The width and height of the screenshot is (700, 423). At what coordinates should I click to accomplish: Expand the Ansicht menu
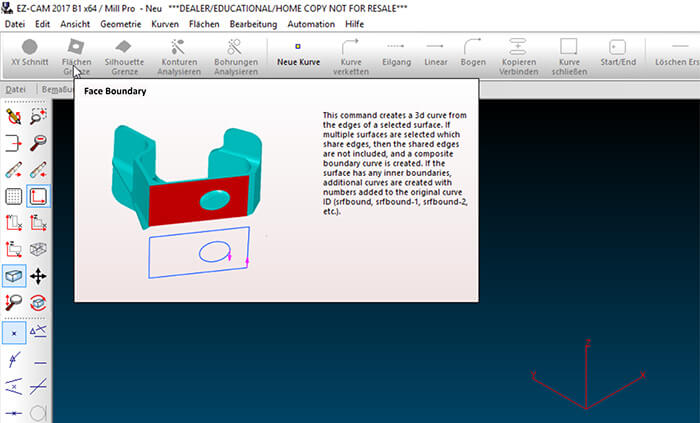coord(75,22)
